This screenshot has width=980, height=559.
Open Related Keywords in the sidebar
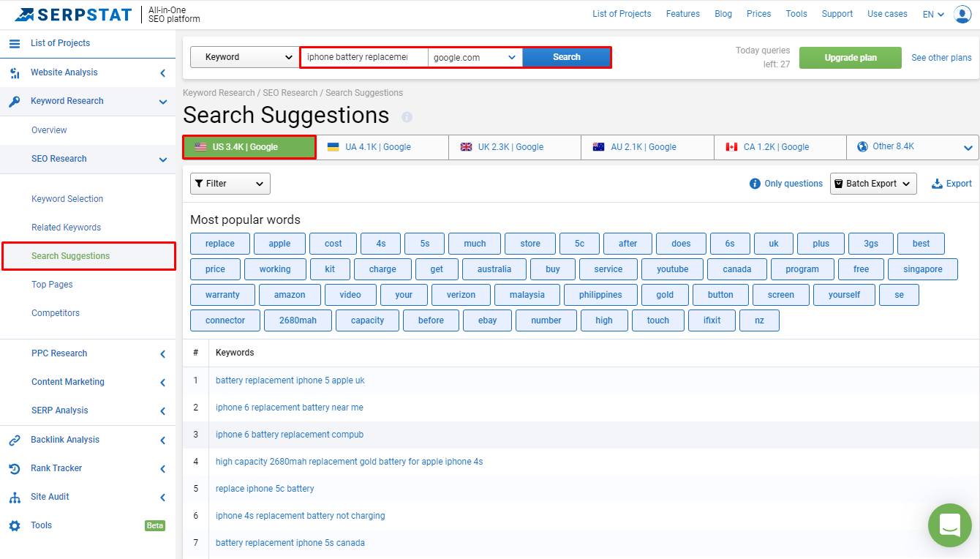point(66,228)
